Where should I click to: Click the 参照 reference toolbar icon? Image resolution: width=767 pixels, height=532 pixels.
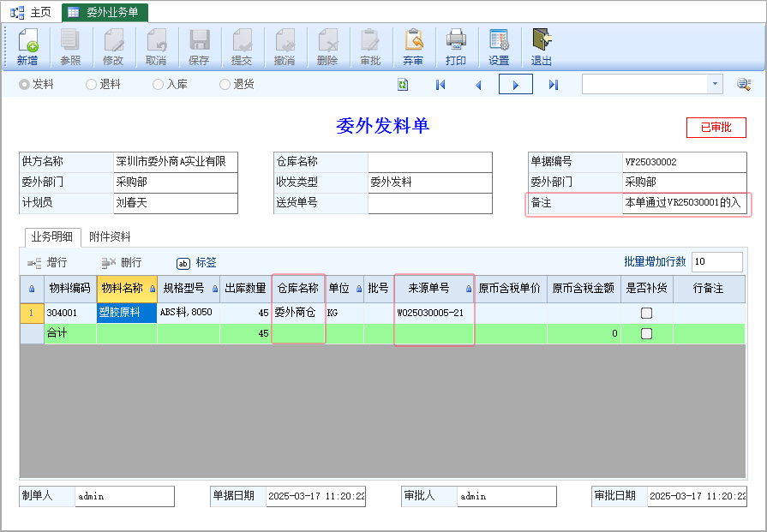pos(70,40)
